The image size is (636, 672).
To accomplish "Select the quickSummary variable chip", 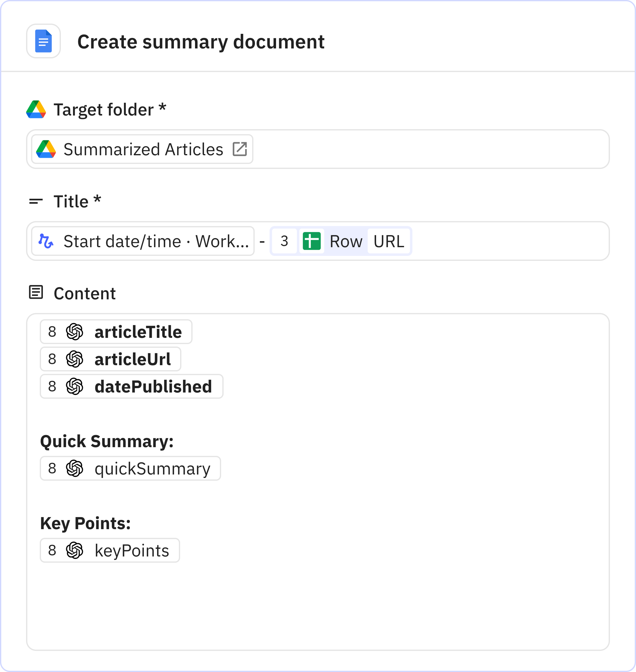I will click(130, 469).
